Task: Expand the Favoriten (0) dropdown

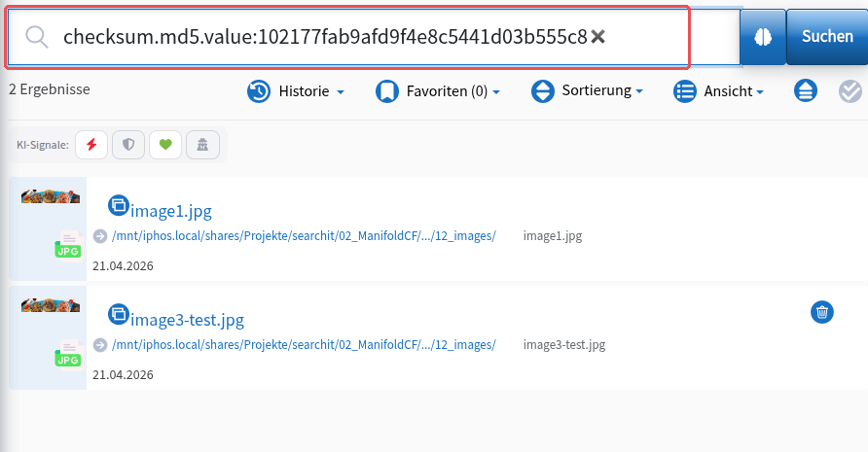Action: [438, 91]
